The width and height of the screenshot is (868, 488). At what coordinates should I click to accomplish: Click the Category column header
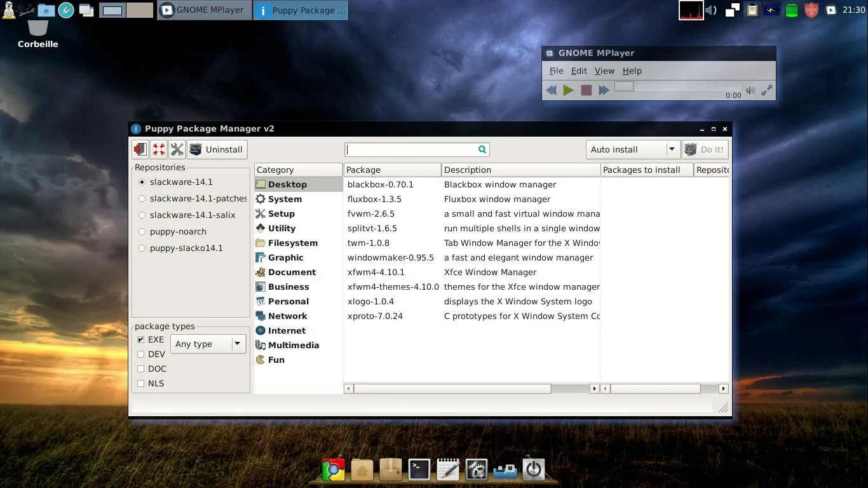pyautogui.click(x=298, y=170)
